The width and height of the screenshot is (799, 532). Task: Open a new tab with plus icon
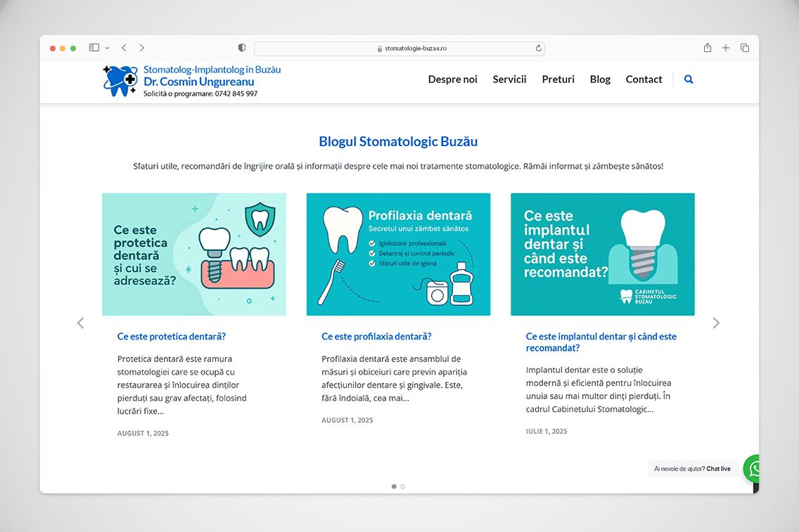coord(726,48)
